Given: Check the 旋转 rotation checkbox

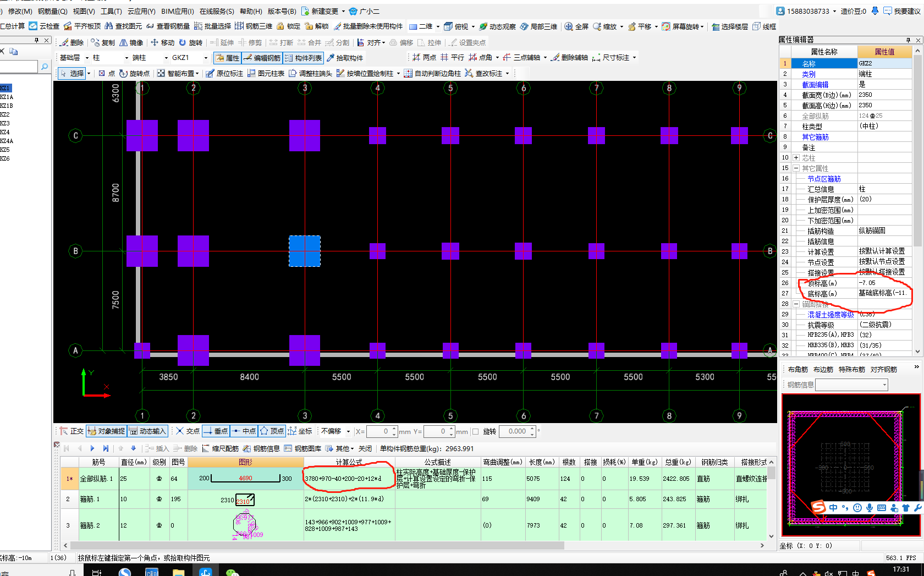Looking at the screenshot, I should coord(475,431).
